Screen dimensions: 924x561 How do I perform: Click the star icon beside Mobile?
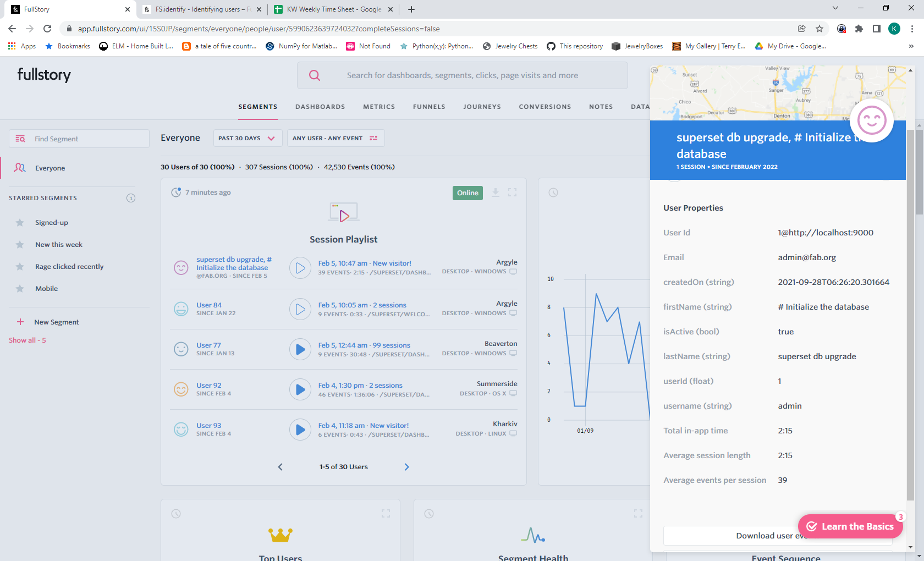20,289
